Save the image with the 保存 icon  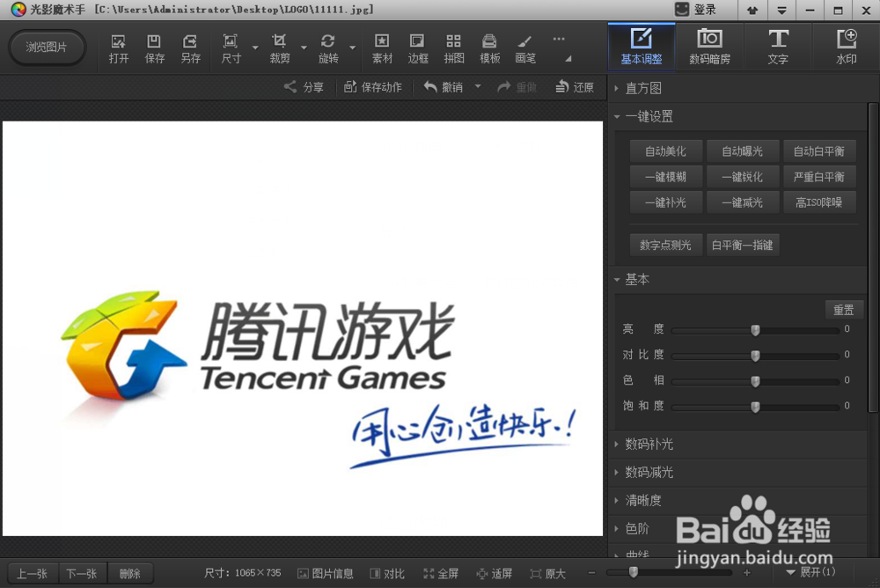coord(154,48)
